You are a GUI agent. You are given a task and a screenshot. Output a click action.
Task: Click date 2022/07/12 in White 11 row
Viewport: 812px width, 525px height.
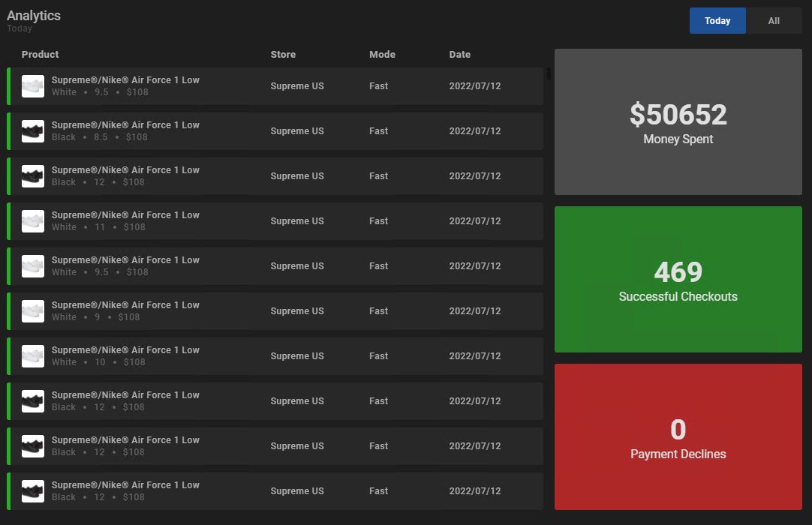tap(475, 221)
